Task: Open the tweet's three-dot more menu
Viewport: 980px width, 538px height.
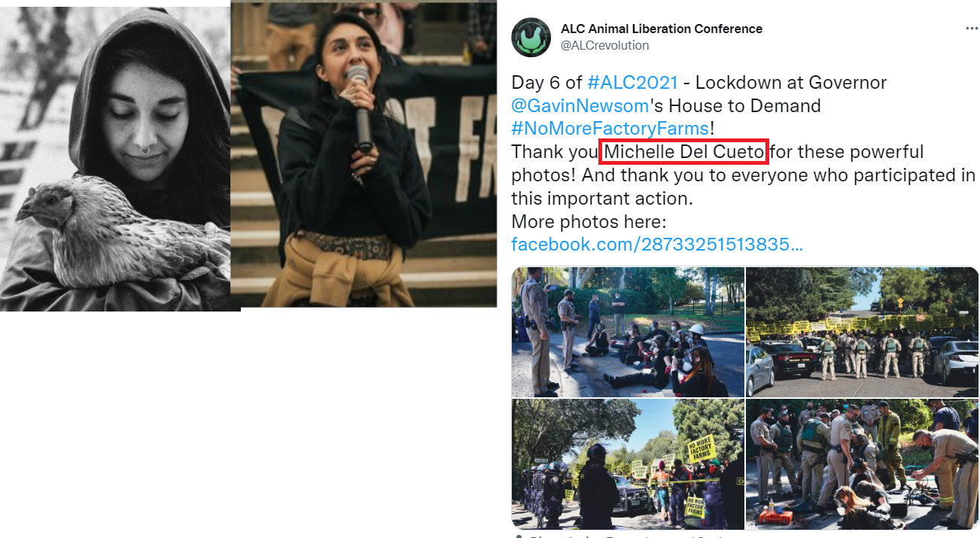Action: click(x=972, y=29)
